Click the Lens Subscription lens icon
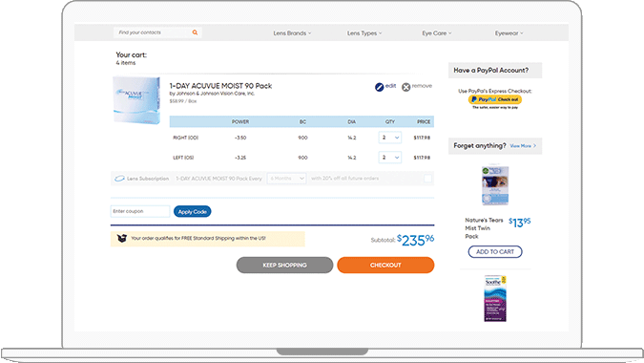This screenshot has width=644, height=363. [x=119, y=179]
